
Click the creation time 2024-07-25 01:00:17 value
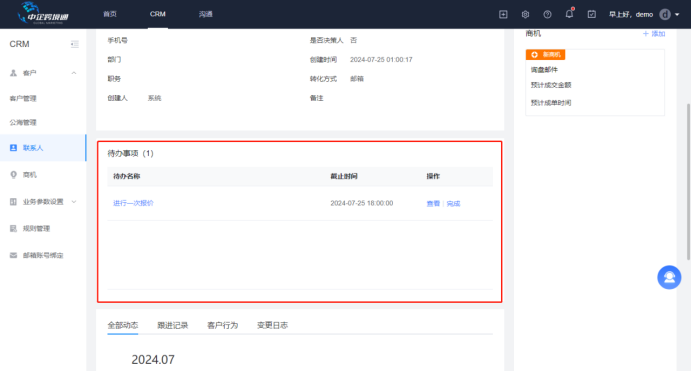[x=381, y=60]
